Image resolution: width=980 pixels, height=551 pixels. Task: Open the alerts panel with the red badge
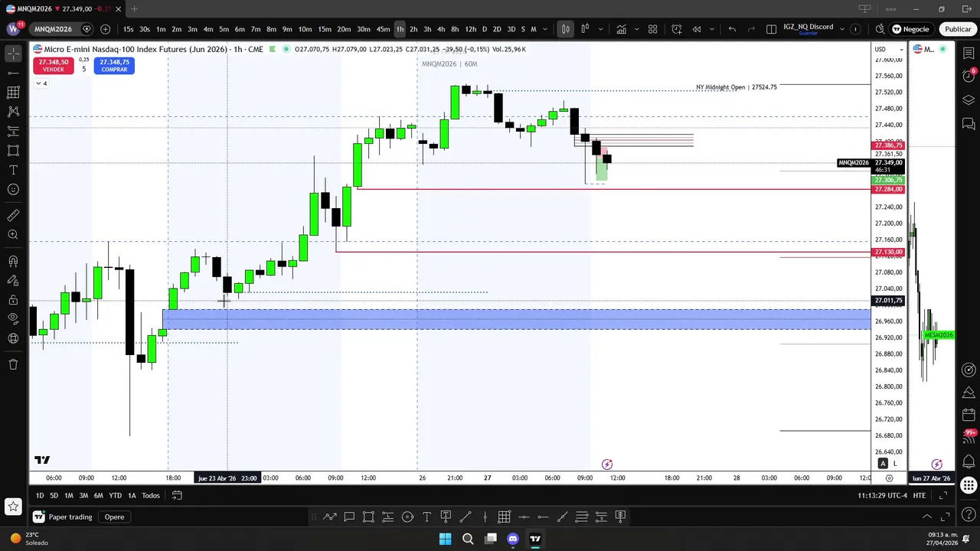pyautogui.click(x=969, y=77)
